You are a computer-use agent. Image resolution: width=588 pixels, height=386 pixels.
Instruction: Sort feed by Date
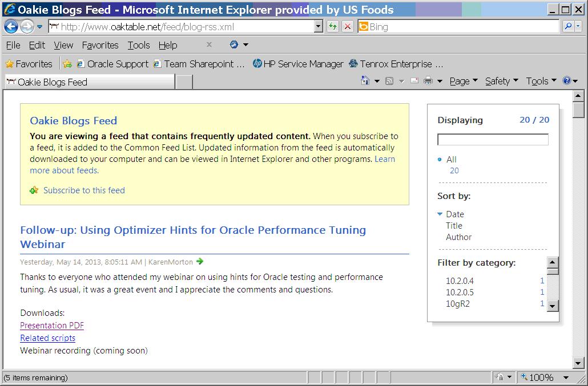point(455,214)
